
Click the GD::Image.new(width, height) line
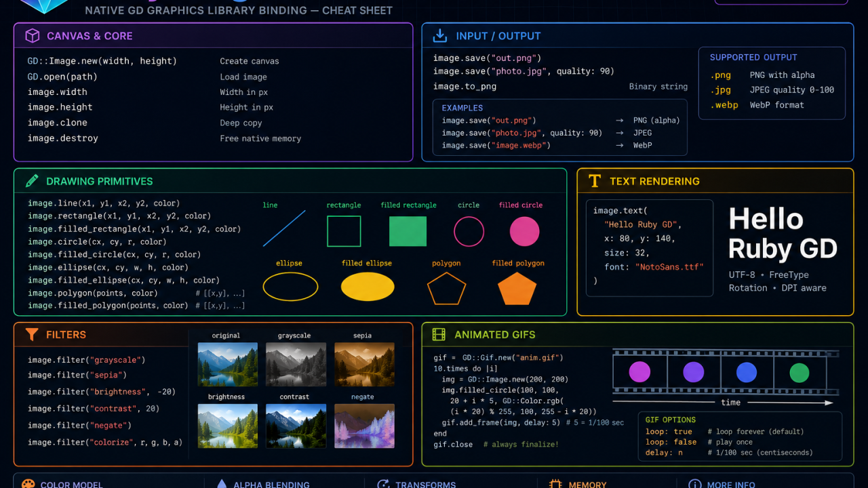pyautogui.click(x=102, y=61)
